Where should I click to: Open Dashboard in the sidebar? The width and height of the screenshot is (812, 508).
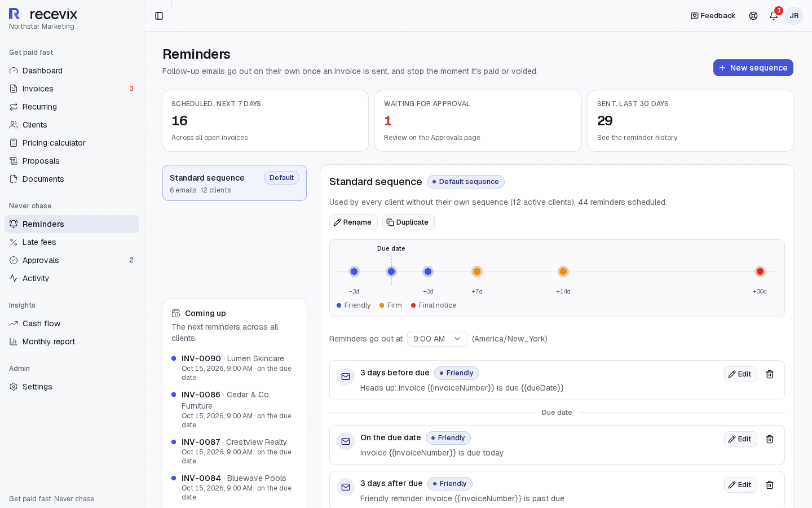click(x=72, y=71)
